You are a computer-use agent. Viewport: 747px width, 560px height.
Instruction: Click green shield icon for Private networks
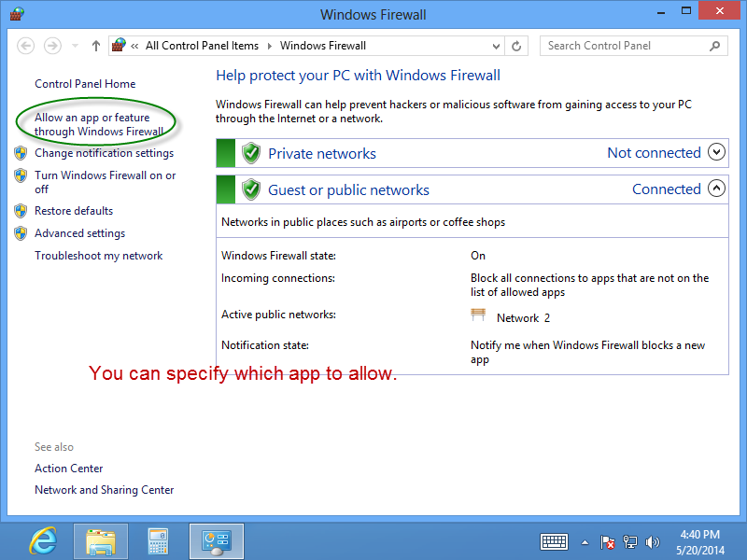[251, 153]
